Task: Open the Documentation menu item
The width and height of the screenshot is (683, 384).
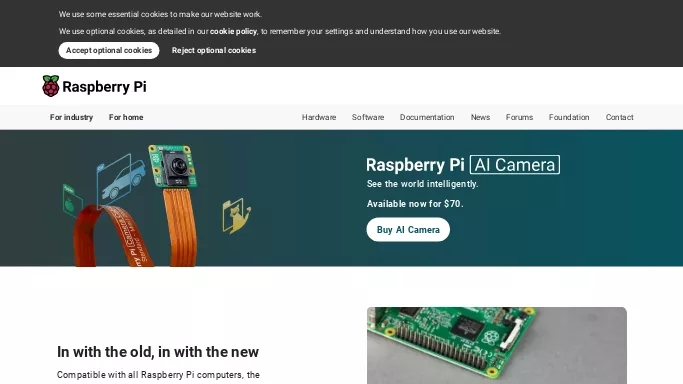Action: [427, 117]
